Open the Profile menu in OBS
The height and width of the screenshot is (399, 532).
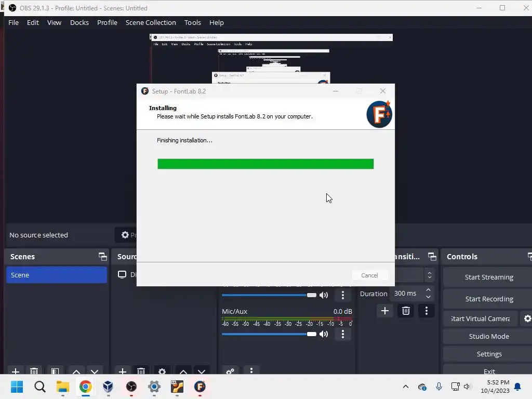point(107,23)
